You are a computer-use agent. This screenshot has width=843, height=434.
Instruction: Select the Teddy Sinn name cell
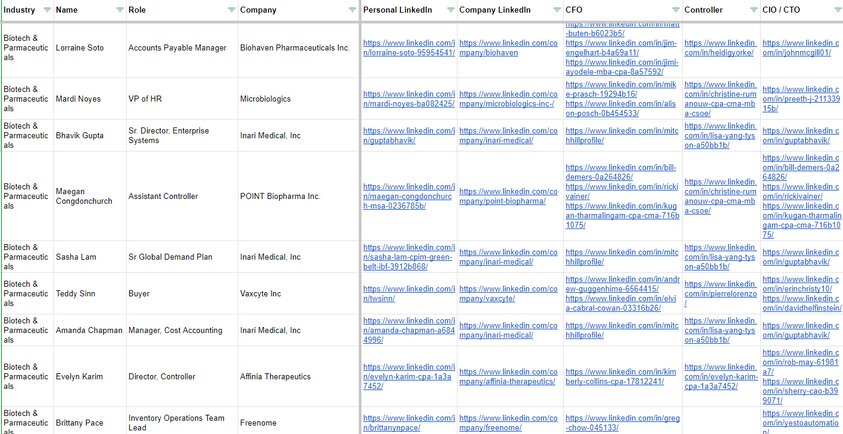(90, 294)
